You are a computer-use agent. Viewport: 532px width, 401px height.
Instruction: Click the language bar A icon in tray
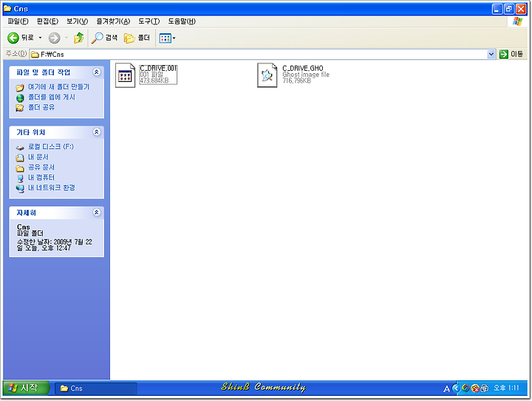(446, 388)
